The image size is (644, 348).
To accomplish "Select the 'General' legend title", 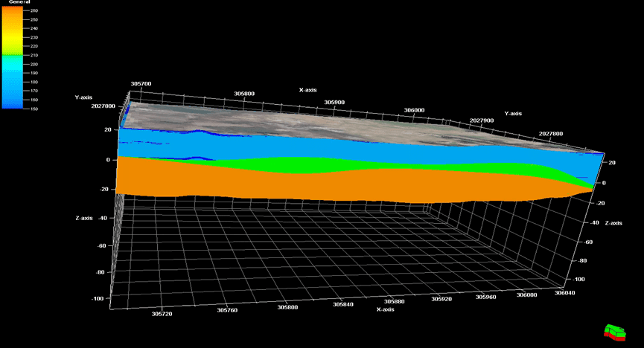I will tap(19, 2).
